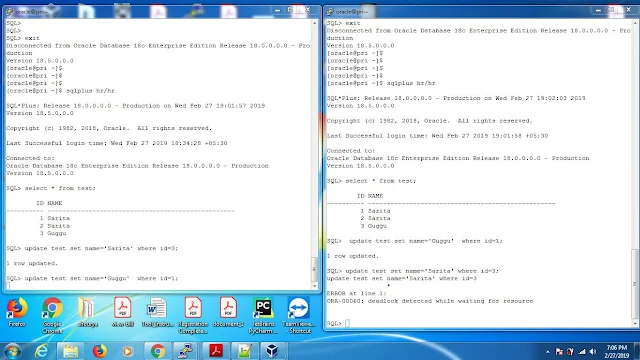The width and height of the screenshot is (640, 360).
Task: Open Windows Media Player from taskbar
Action: (127, 351)
